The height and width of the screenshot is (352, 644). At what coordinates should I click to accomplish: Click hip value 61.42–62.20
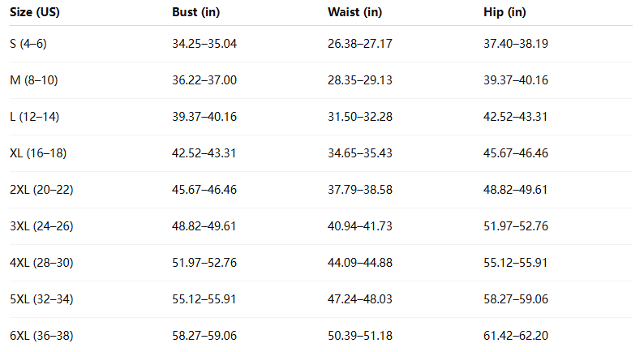pos(515,336)
